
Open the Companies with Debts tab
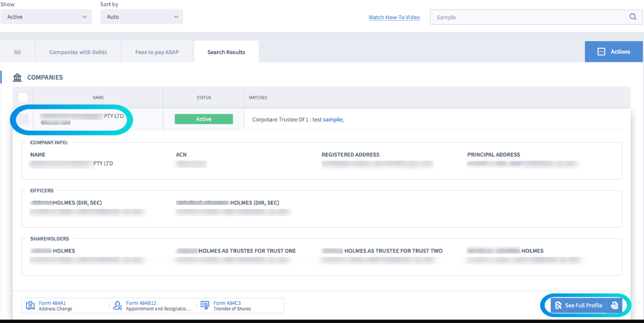tap(78, 52)
